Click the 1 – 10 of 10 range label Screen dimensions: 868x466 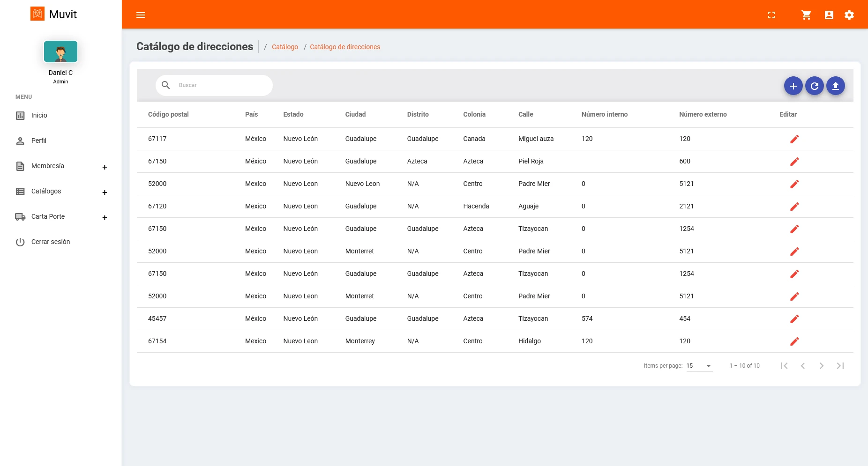(745, 366)
